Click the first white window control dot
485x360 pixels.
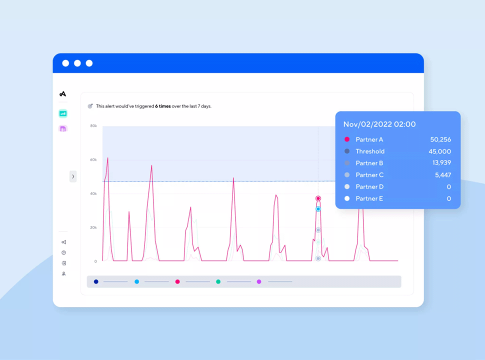click(x=66, y=63)
